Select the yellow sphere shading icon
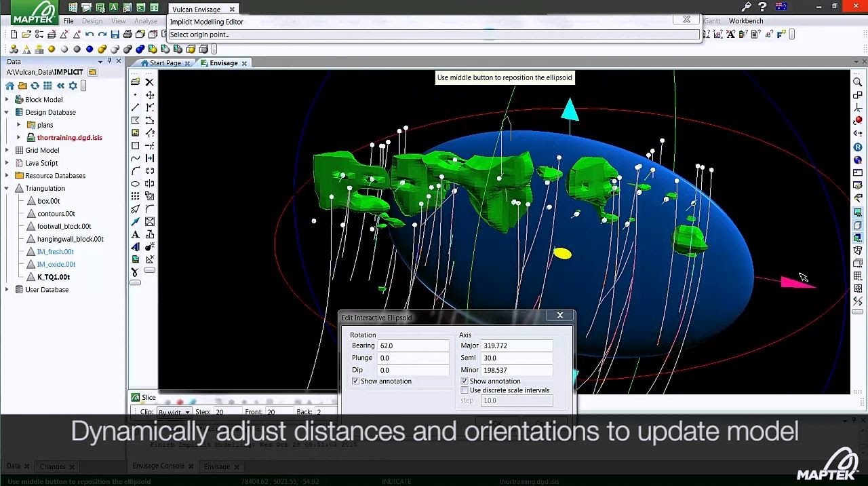The height and width of the screenshot is (486, 868). coord(52,49)
